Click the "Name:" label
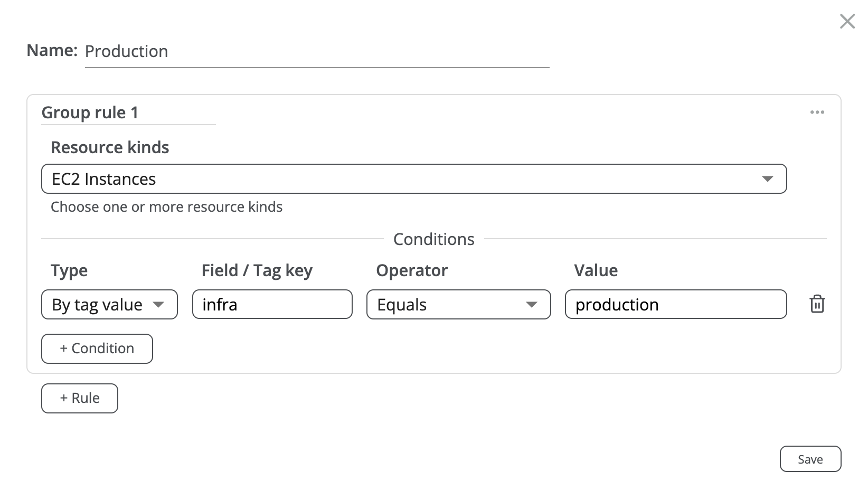This screenshot has width=868, height=490. click(x=52, y=51)
